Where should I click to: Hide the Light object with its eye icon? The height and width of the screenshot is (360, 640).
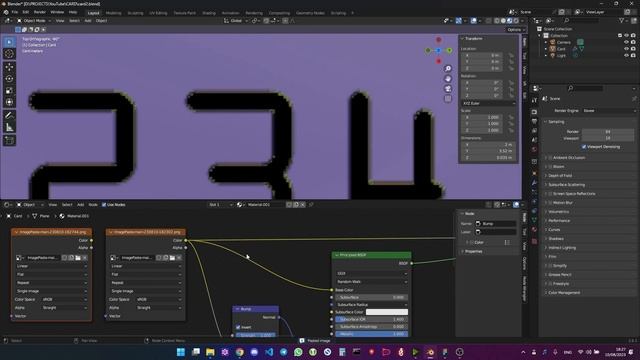[x=626, y=55]
